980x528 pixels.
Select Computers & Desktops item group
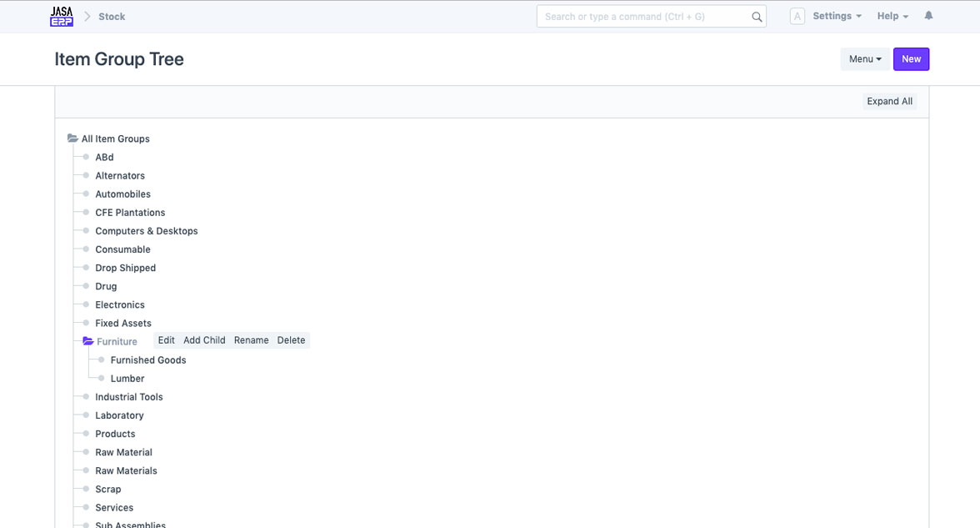pyautogui.click(x=147, y=231)
